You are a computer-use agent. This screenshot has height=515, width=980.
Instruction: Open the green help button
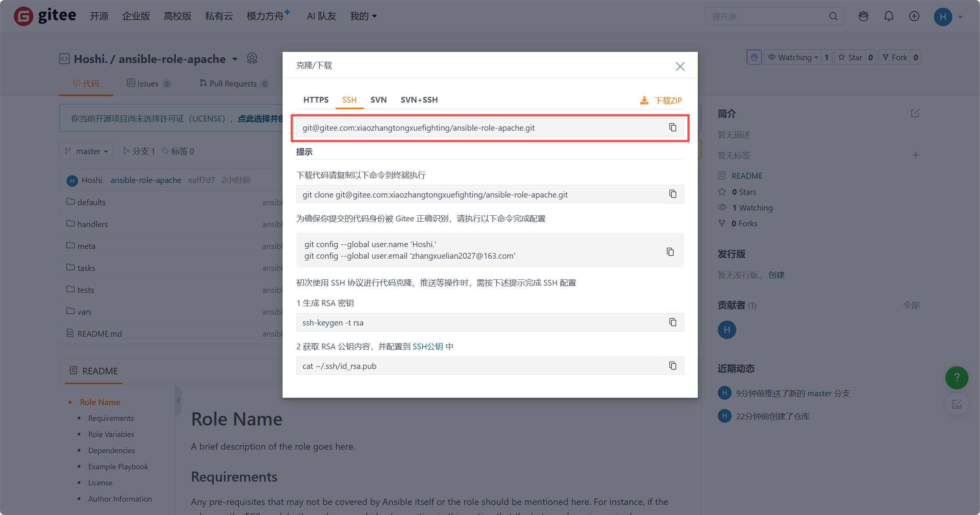coord(957,378)
